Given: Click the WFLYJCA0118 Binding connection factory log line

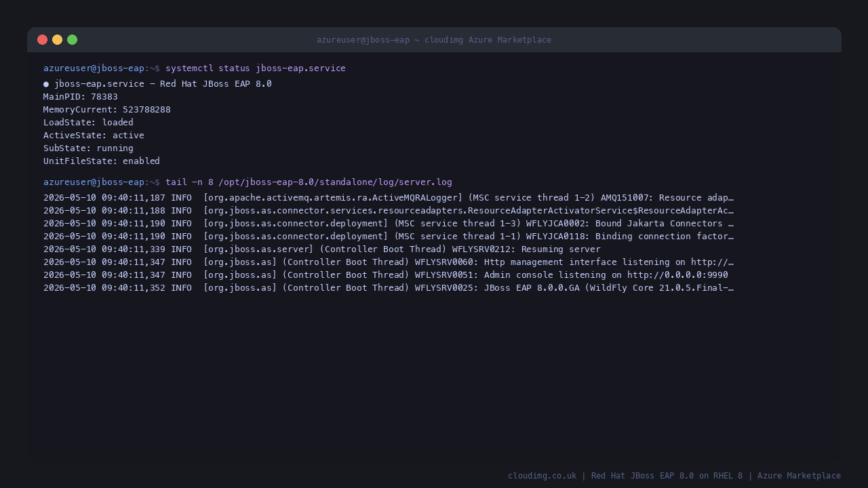Looking at the screenshot, I should 389,237.
